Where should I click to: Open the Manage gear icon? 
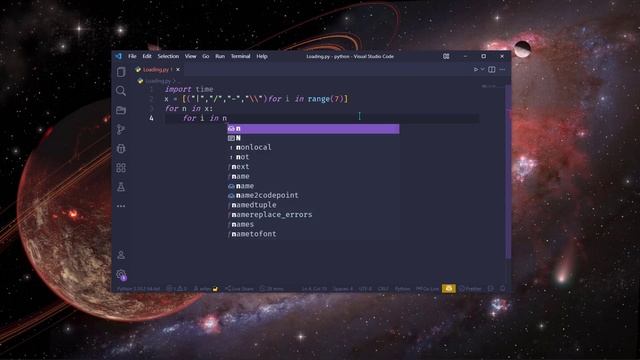(121, 274)
